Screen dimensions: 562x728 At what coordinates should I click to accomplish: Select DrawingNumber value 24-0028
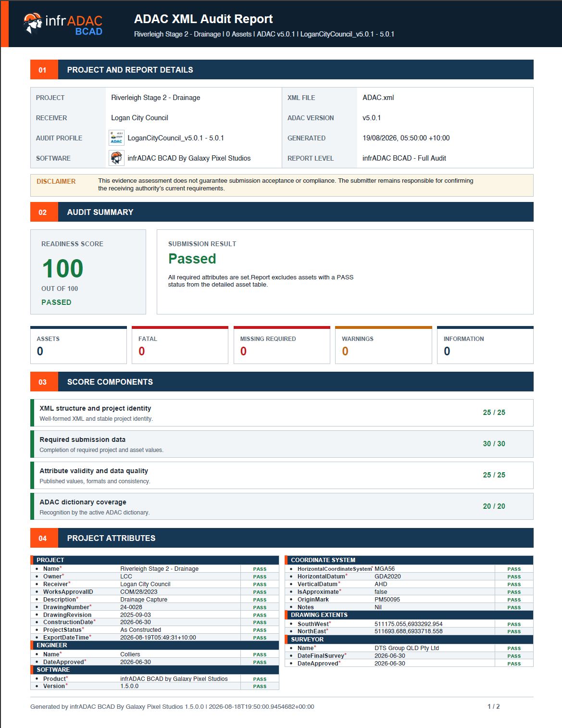click(131, 607)
